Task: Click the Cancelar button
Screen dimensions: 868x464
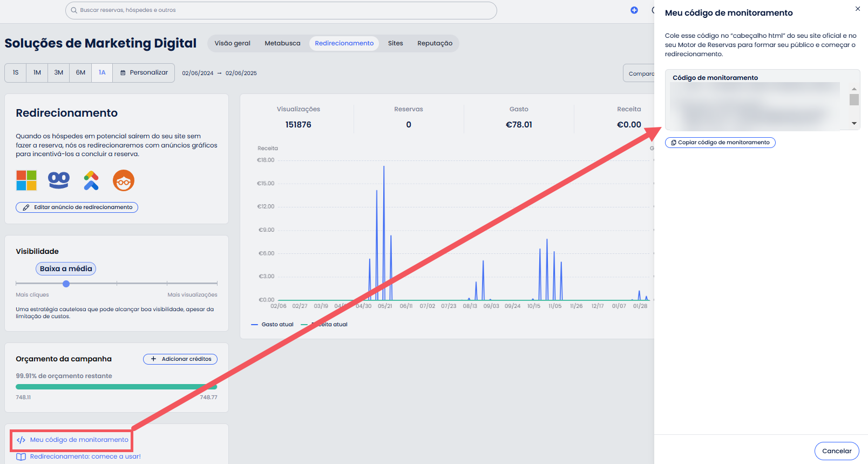Action: pyautogui.click(x=837, y=451)
